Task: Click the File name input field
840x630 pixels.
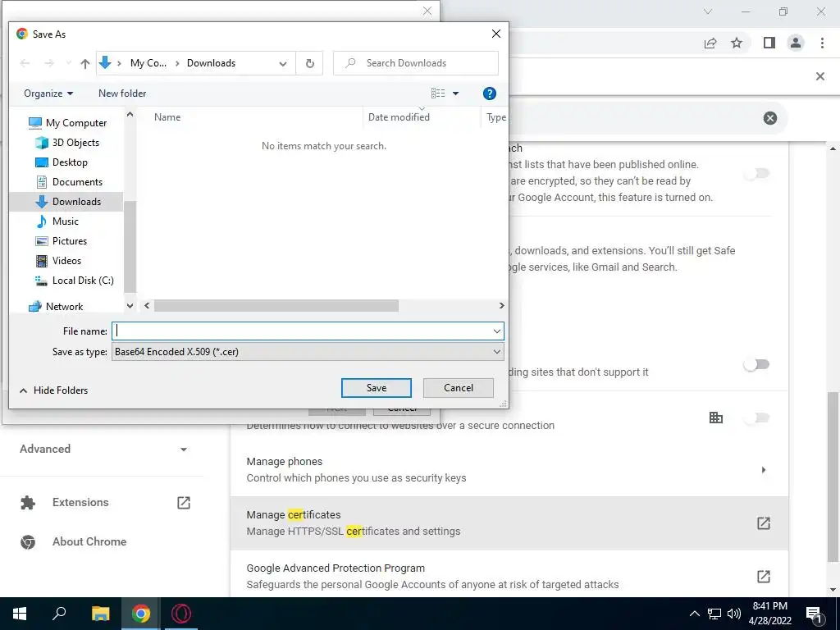Action: (302, 331)
